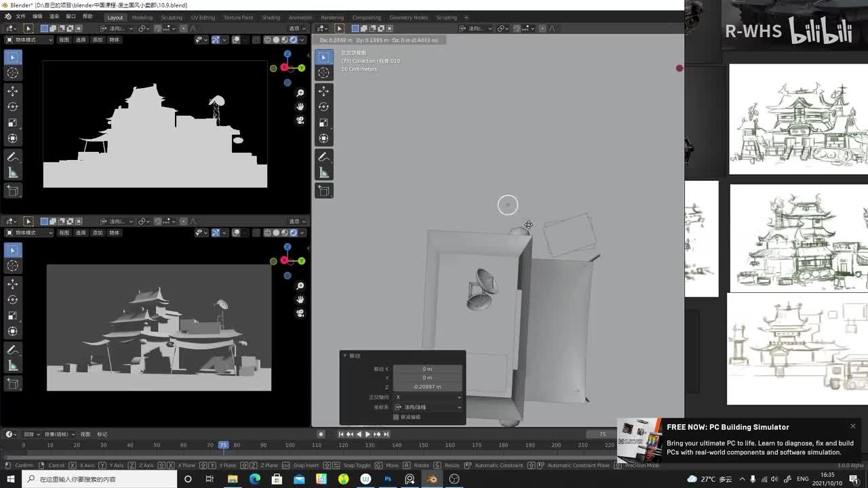This screenshot has height=488, width=868.
Task: Toggle camera view in bottom-left viewport
Action: pos(300,313)
